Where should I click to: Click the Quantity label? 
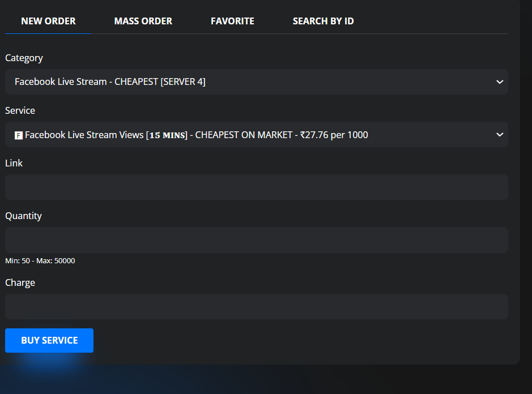23,216
